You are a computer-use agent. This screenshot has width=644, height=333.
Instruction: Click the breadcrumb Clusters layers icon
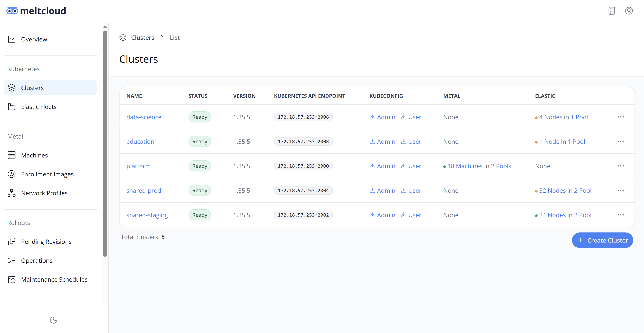(x=123, y=37)
